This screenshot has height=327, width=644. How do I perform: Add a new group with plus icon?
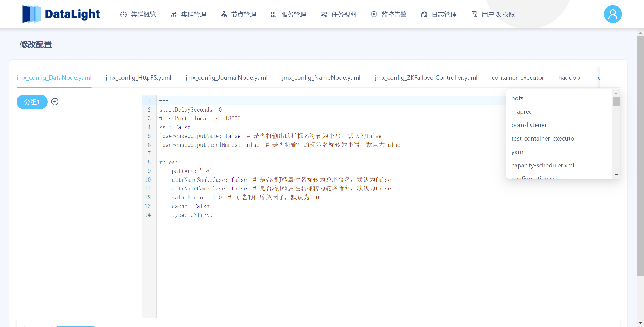pyautogui.click(x=55, y=102)
